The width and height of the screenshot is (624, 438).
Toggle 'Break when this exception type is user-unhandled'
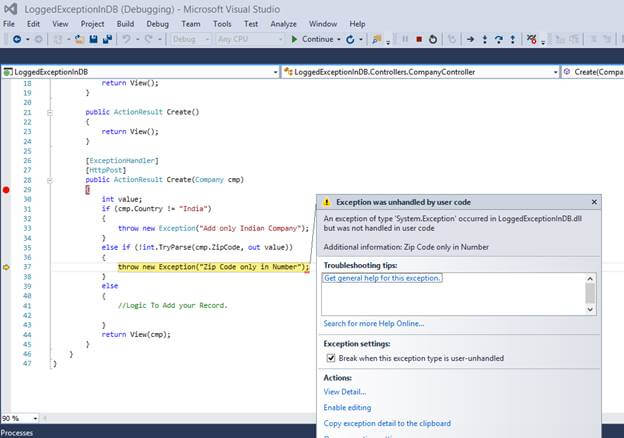coord(332,358)
